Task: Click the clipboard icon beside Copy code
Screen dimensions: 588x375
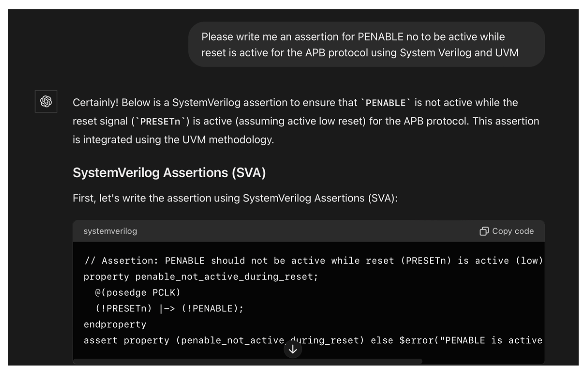Action: (x=484, y=231)
